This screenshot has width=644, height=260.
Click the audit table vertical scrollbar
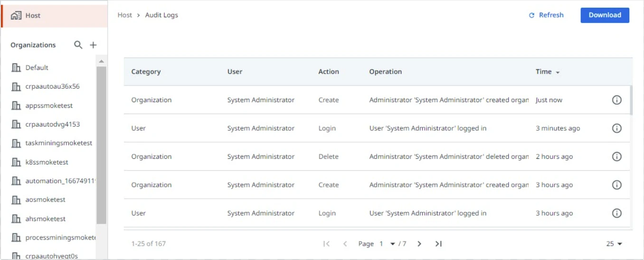coord(631,100)
